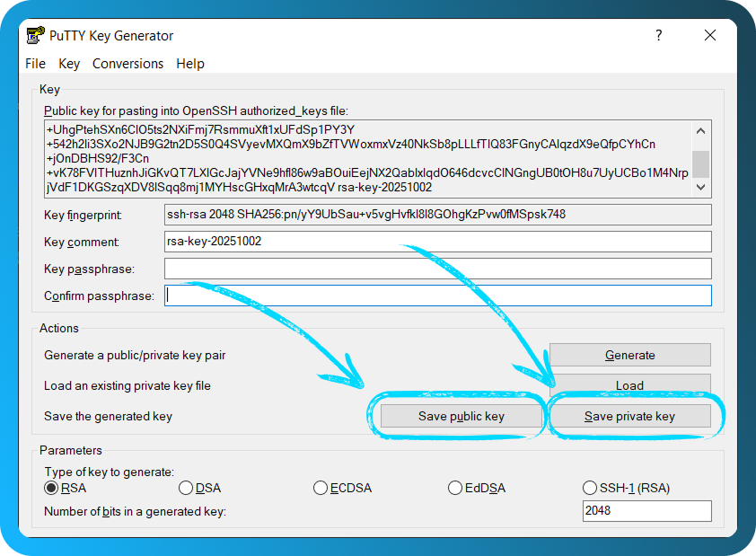Image resolution: width=756 pixels, height=556 pixels.
Task: Click the number of bits field
Action: [x=646, y=510]
